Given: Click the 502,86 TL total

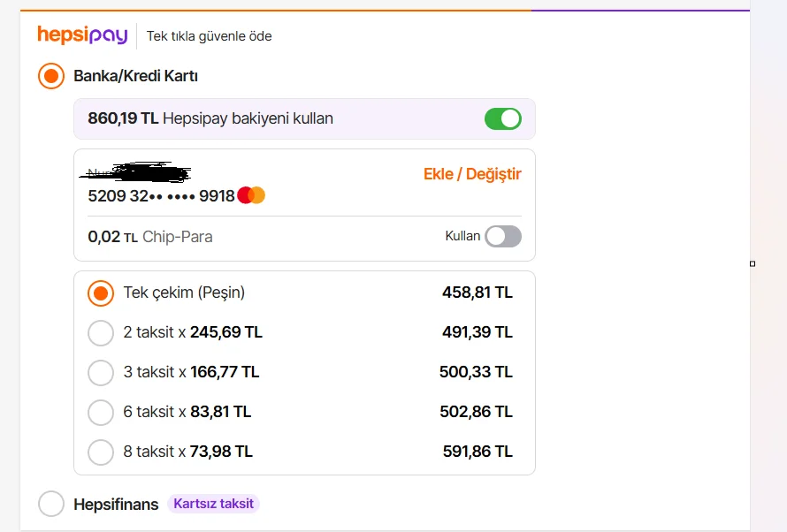Looking at the screenshot, I should (476, 412).
